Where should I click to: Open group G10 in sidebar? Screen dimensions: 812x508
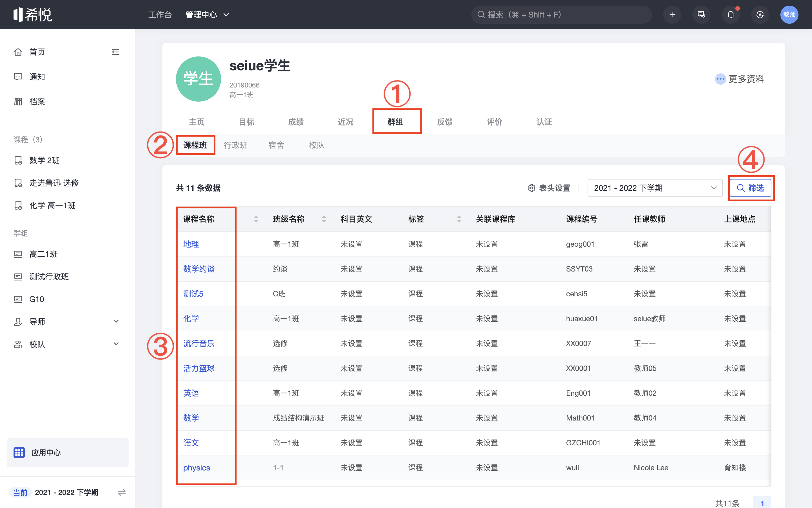(36, 299)
